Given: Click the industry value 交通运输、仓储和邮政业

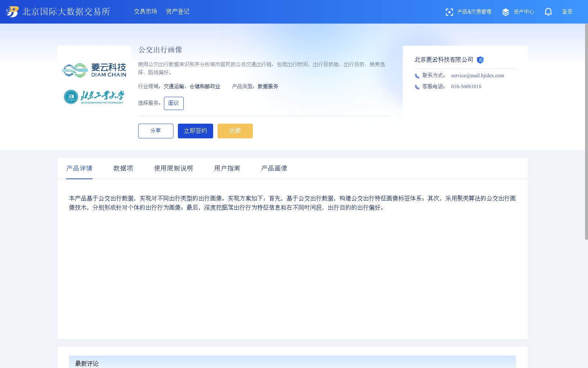Looking at the screenshot, I should [x=192, y=86].
